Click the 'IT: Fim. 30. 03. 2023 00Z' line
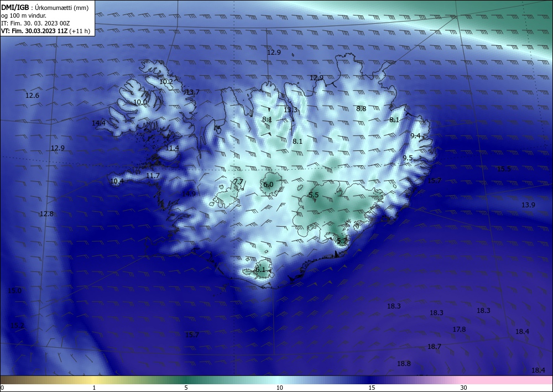The height and width of the screenshot is (392, 553). (35, 23)
